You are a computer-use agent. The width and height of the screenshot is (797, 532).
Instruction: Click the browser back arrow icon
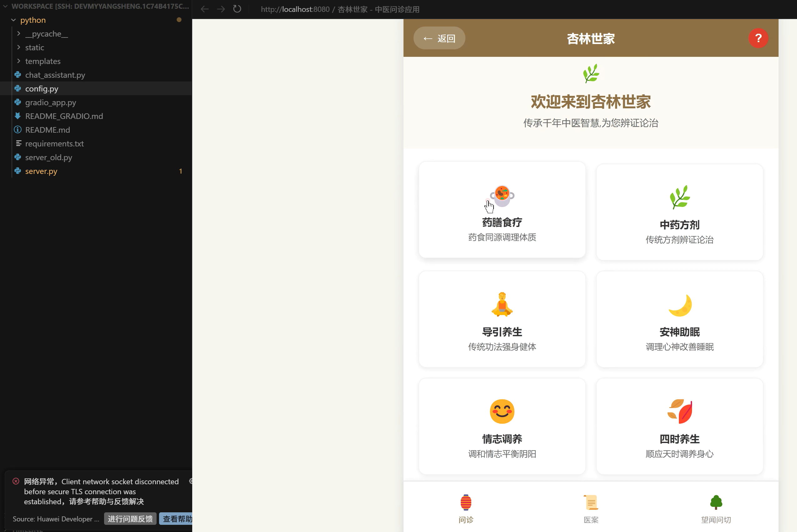(x=204, y=9)
